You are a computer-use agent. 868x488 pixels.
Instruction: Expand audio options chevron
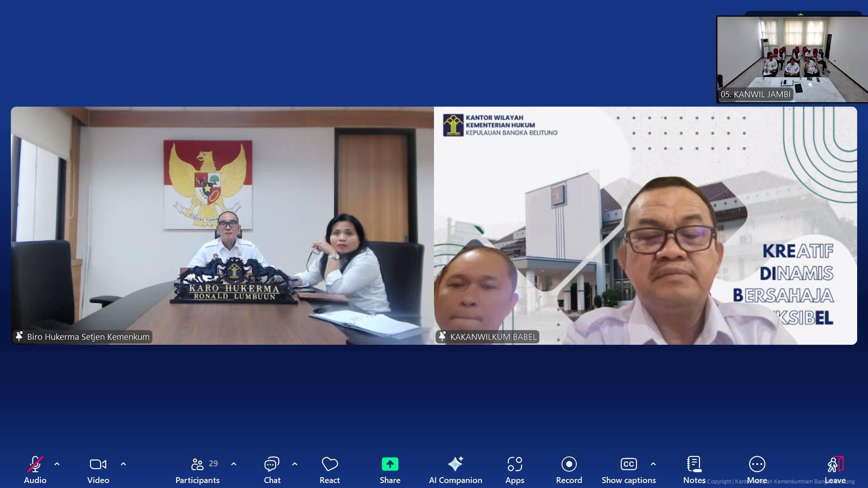pos(57,464)
